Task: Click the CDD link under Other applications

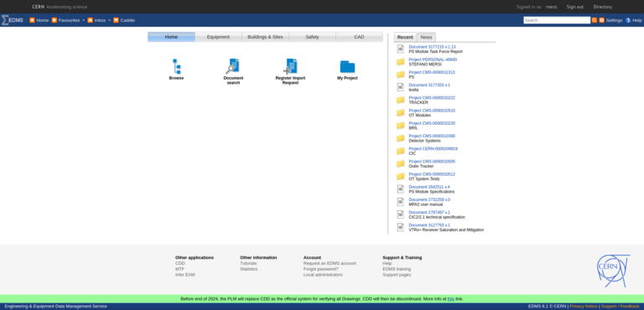Action: coord(180,263)
